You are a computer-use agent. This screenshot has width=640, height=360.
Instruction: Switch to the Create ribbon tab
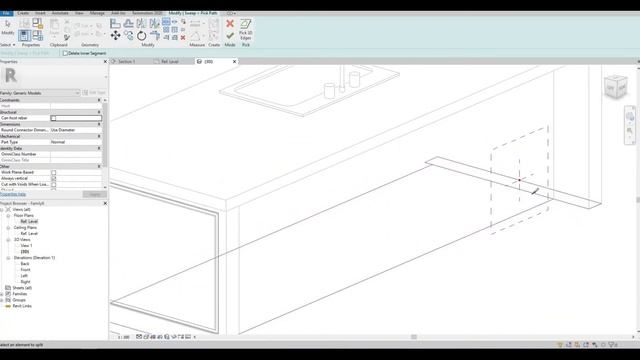tap(23, 13)
